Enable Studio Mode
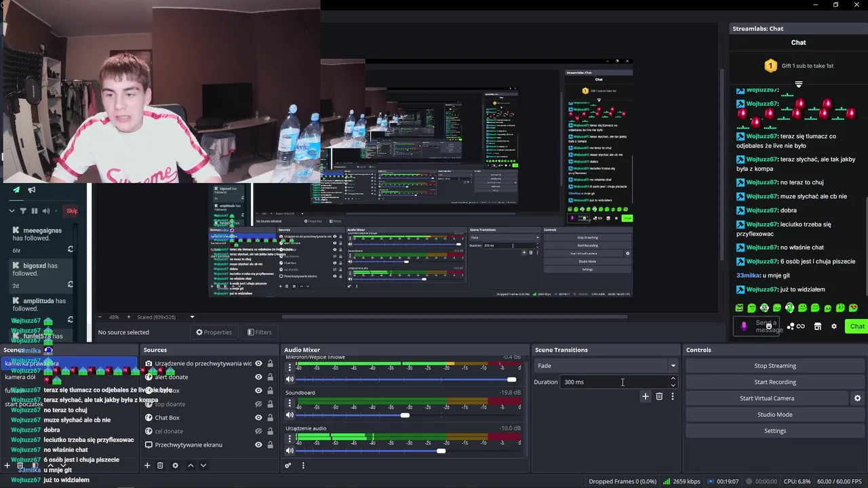Image resolution: width=868 pixels, height=488 pixels. click(775, 415)
